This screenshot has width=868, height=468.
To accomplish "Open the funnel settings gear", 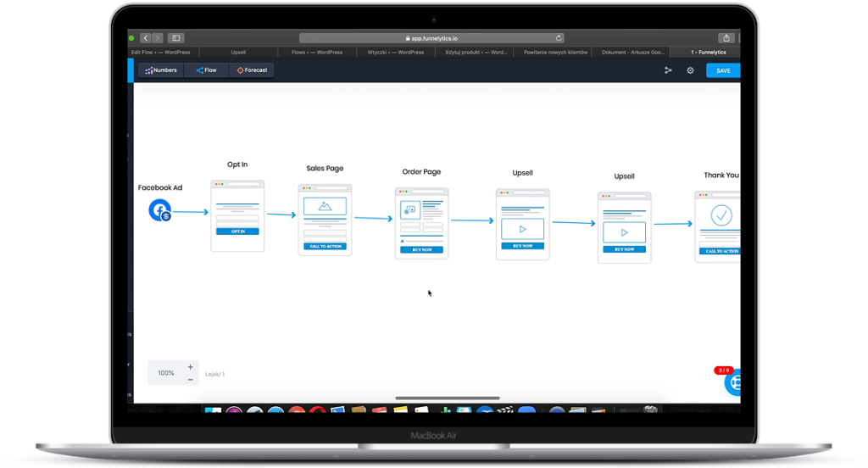I will click(x=690, y=70).
